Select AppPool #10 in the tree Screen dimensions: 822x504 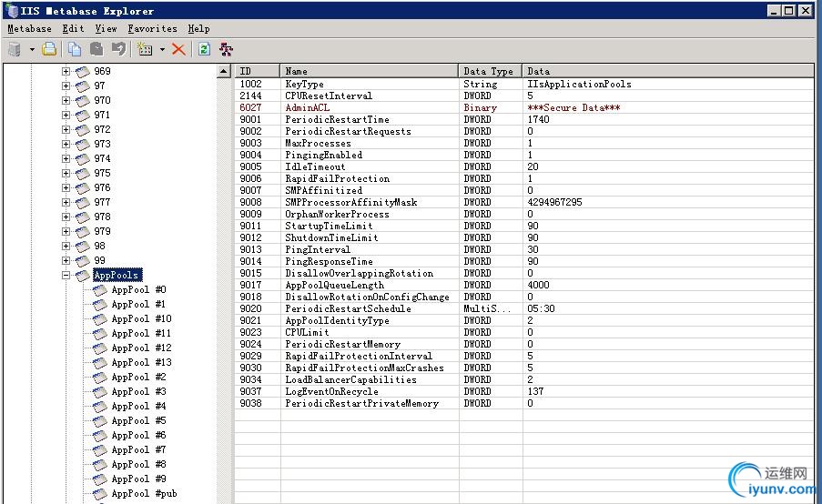(x=141, y=319)
